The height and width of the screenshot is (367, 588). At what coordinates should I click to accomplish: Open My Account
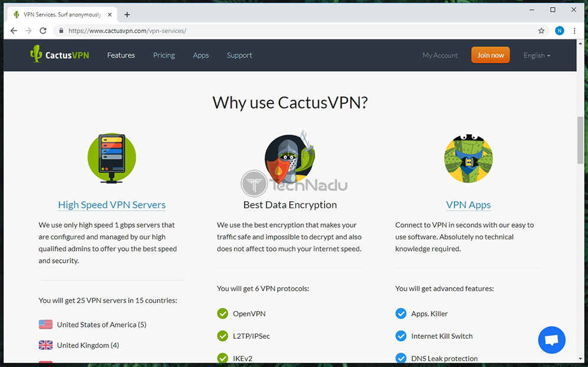[440, 55]
